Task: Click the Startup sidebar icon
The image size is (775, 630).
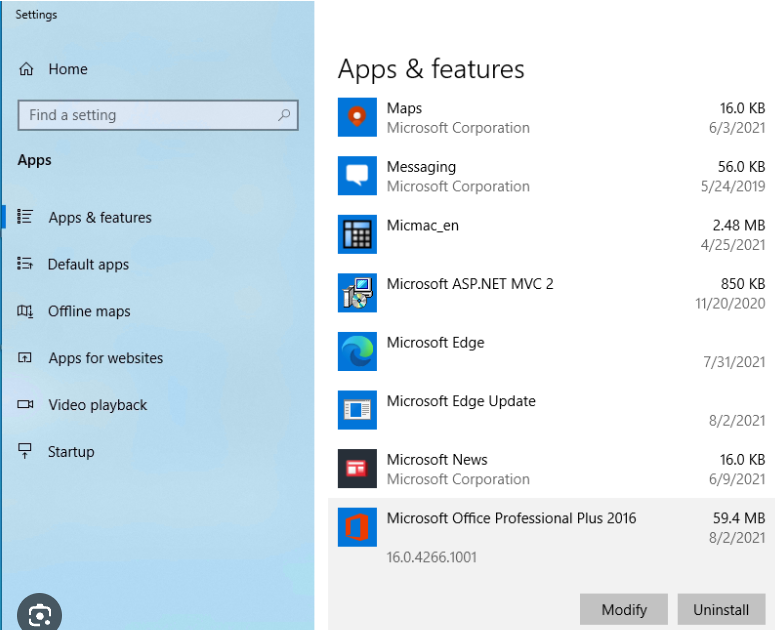Action: [24, 451]
